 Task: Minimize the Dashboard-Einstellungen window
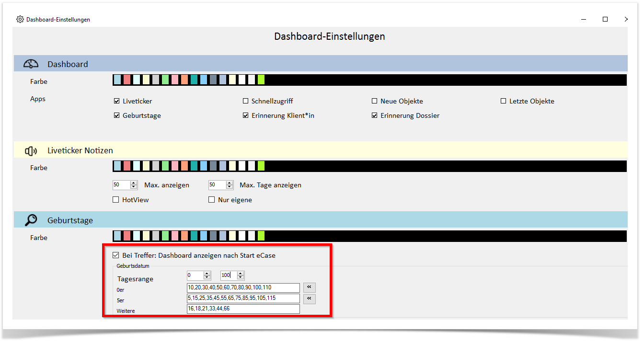(584, 19)
